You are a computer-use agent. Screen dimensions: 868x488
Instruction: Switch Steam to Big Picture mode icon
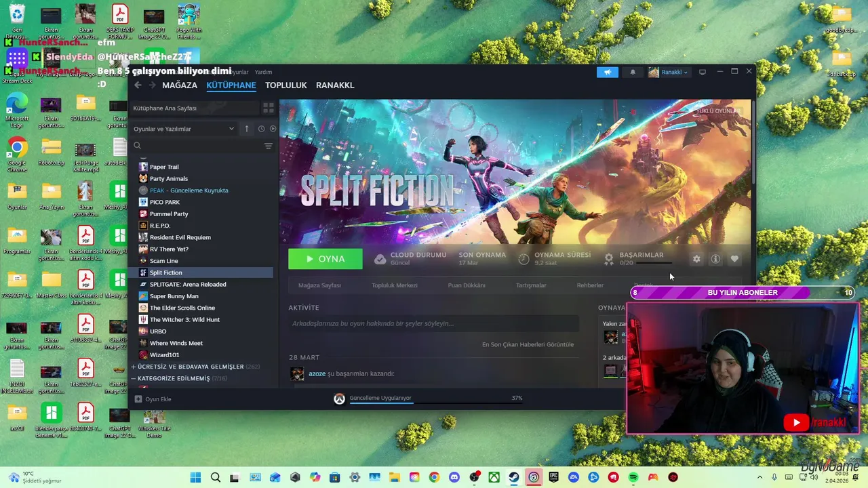703,73
